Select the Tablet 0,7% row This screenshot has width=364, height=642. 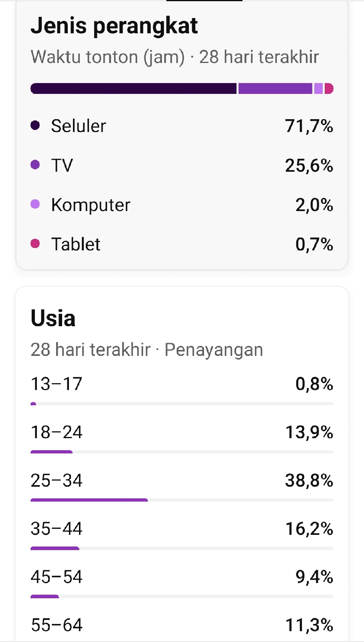click(182, 244)
